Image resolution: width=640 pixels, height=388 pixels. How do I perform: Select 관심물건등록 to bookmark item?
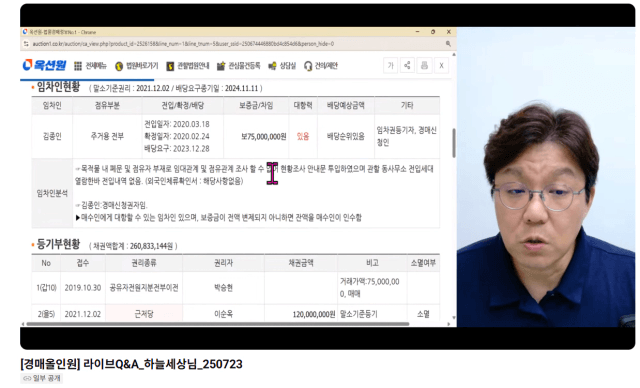tap(238, 66)
